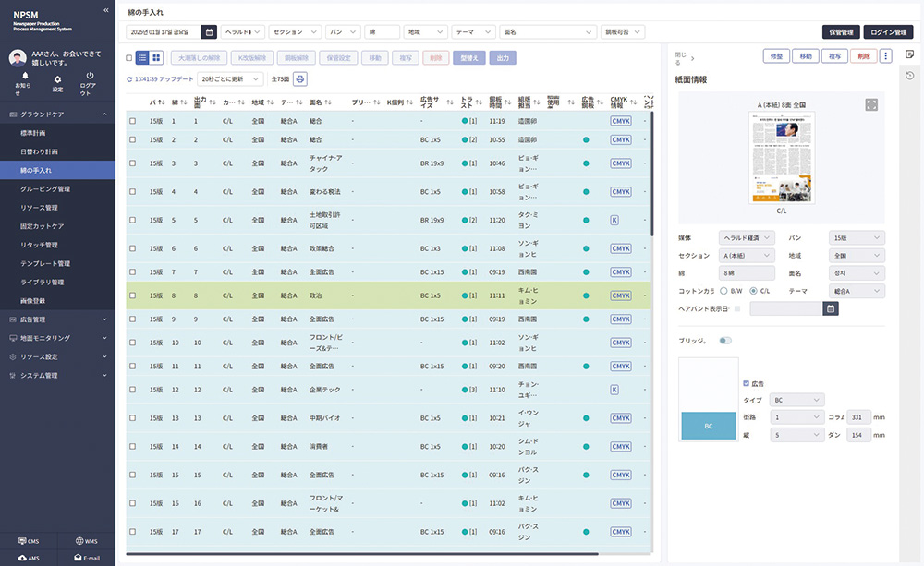Click the ログイン管理 button

tap(889, 32)
